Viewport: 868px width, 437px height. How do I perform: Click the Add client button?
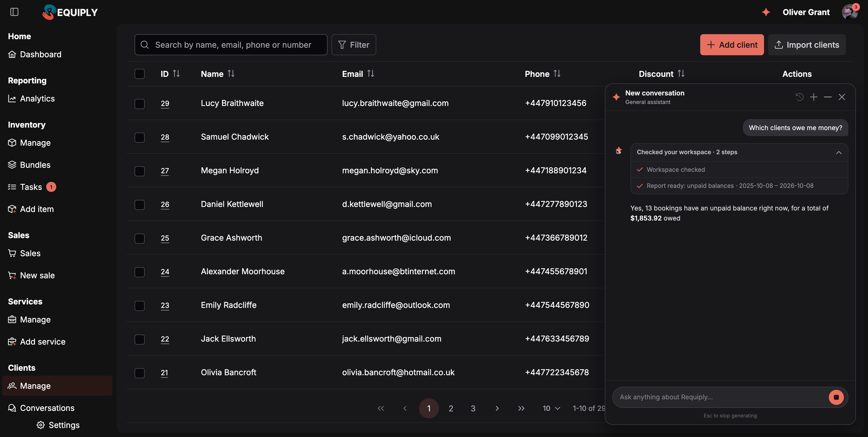coord(732,45)
